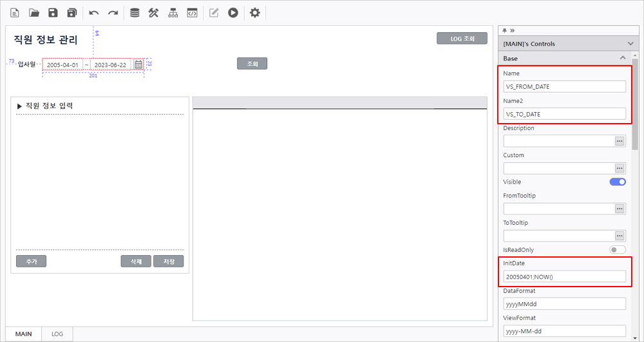The height and width of the screenshot is (342, 644).
Task: Expand [MAIN]'s Controls dropdown
Action: pyautogui.click(x=630, y=44)
